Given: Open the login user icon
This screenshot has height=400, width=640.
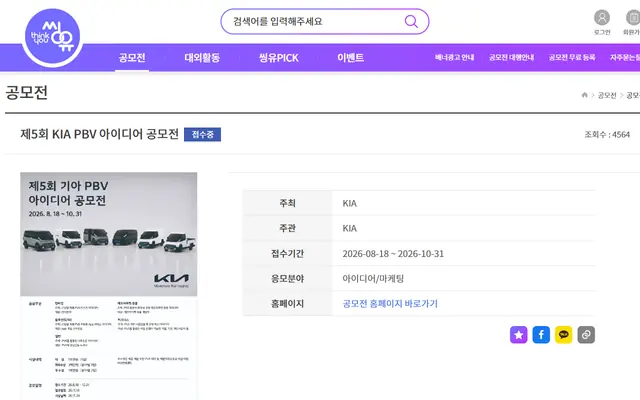Looking at the screenshot, I should (602, 18).
